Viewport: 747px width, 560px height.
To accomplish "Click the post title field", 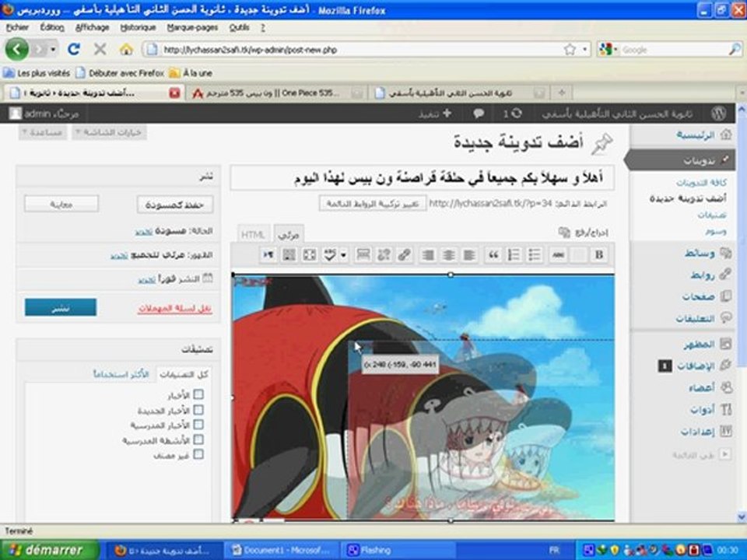I will coord(423,179).
